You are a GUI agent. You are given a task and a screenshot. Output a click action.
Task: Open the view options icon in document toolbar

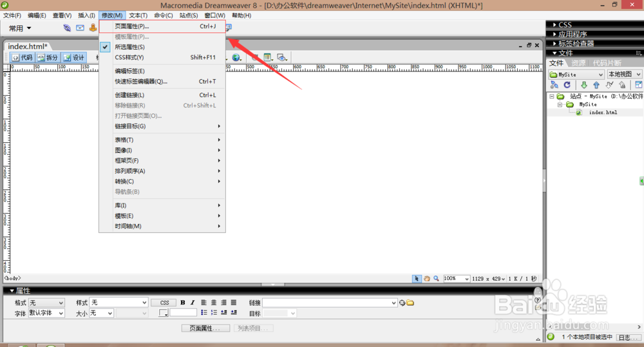(268, 57)
